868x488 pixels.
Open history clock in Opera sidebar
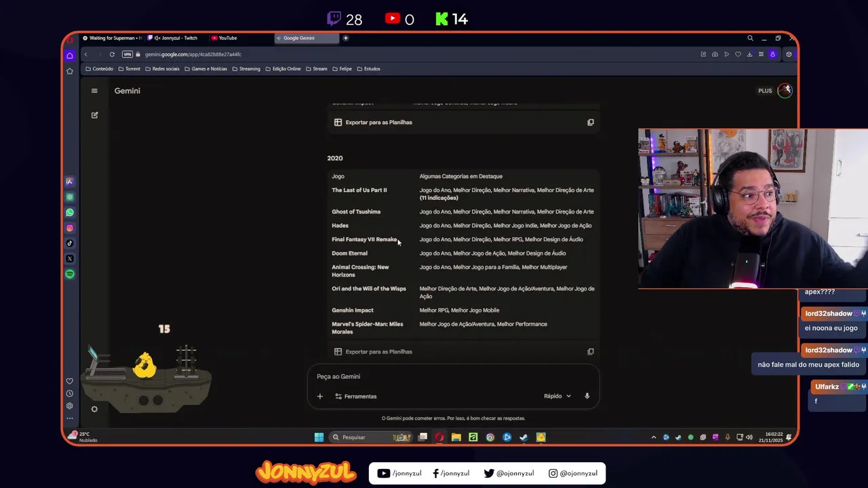click(x=70, y=393)
